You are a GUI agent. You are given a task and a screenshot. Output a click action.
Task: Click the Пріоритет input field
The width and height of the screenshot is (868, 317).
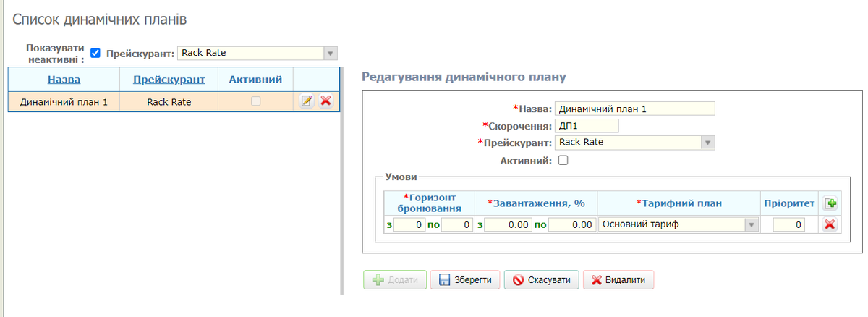click(x=788, y=225)
